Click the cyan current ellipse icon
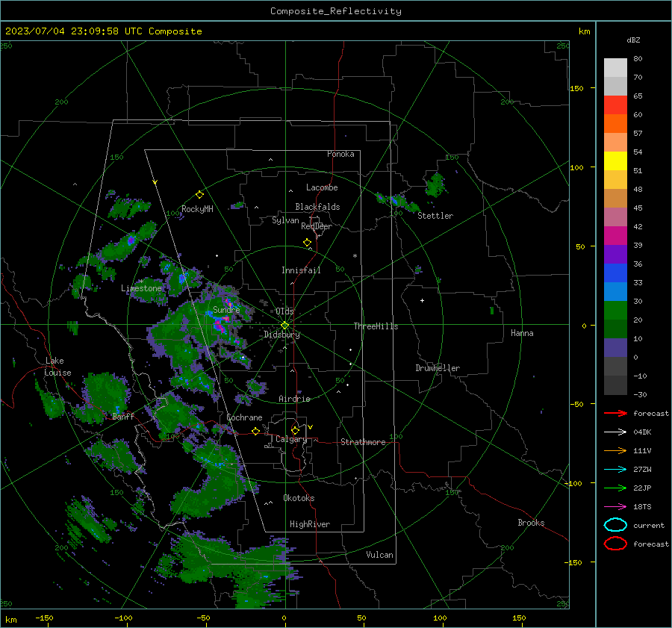Image resolution: width=672 pixels, height=628 pixels. coord(615,525)
